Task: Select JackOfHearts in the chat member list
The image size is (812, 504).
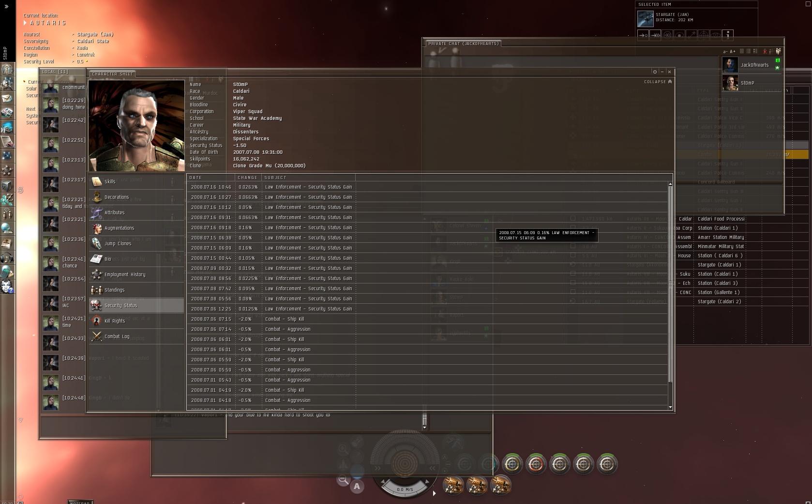Action: tap(752, 65)
